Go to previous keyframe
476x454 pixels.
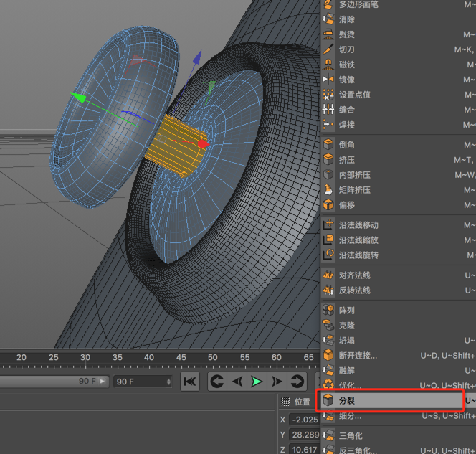coord(217,382)
